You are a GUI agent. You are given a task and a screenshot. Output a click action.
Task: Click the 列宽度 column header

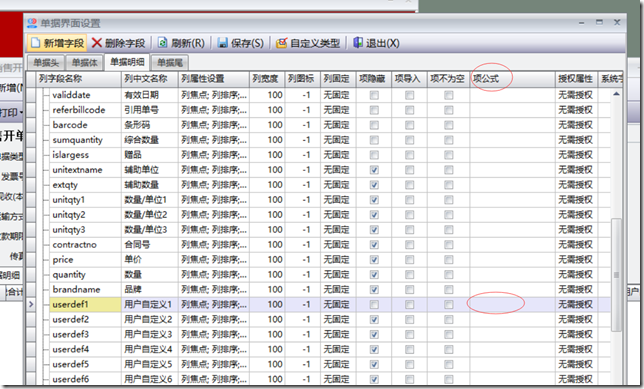(x=267, y=78)
